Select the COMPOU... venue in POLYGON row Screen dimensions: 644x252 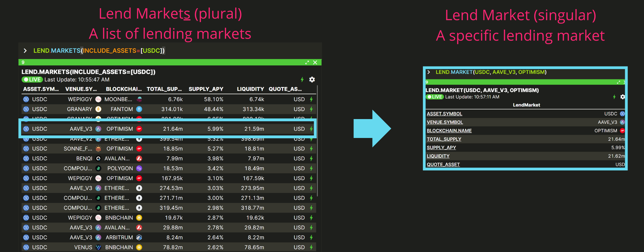click(78, 168)
